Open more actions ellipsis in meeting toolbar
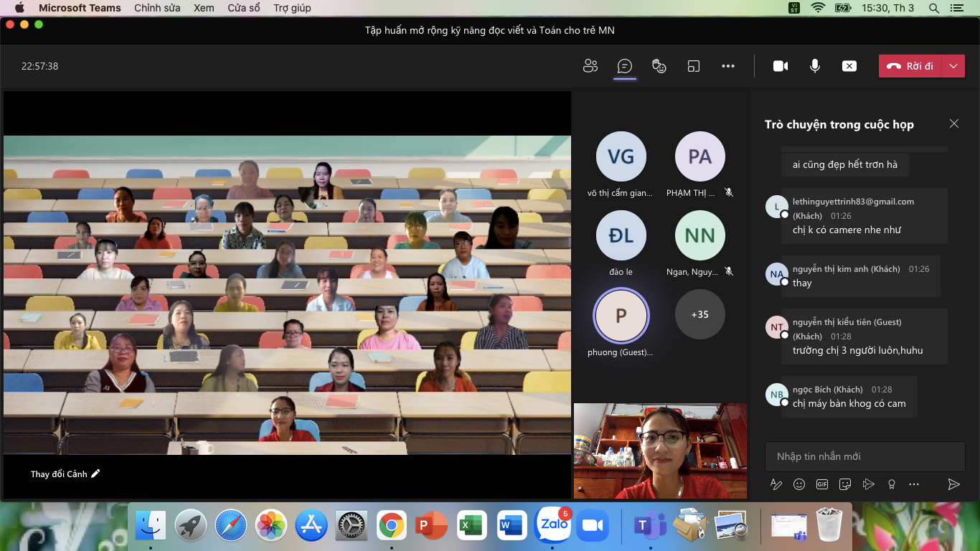 tap(728, 66)
